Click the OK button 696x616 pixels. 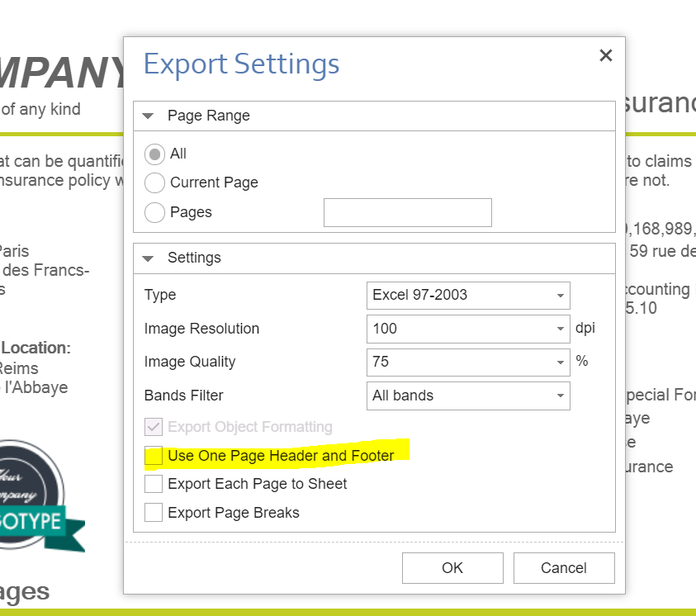coord(452,568)
